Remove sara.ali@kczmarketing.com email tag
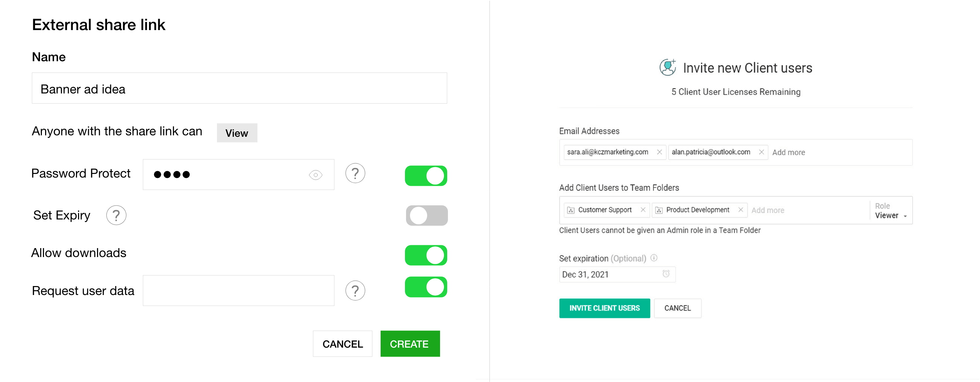Image resolution: width=980 pixels, height=382 pixels. (x=659, y=152)
